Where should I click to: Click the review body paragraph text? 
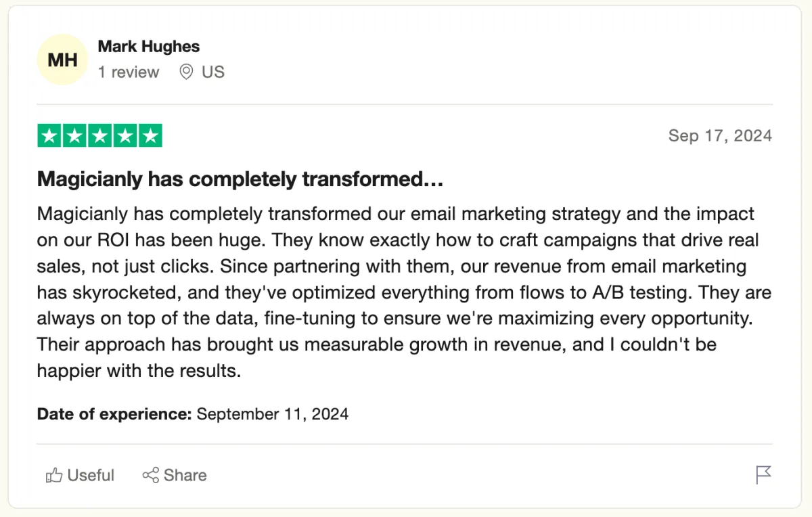pyautogui.click(x=405, y=292)
